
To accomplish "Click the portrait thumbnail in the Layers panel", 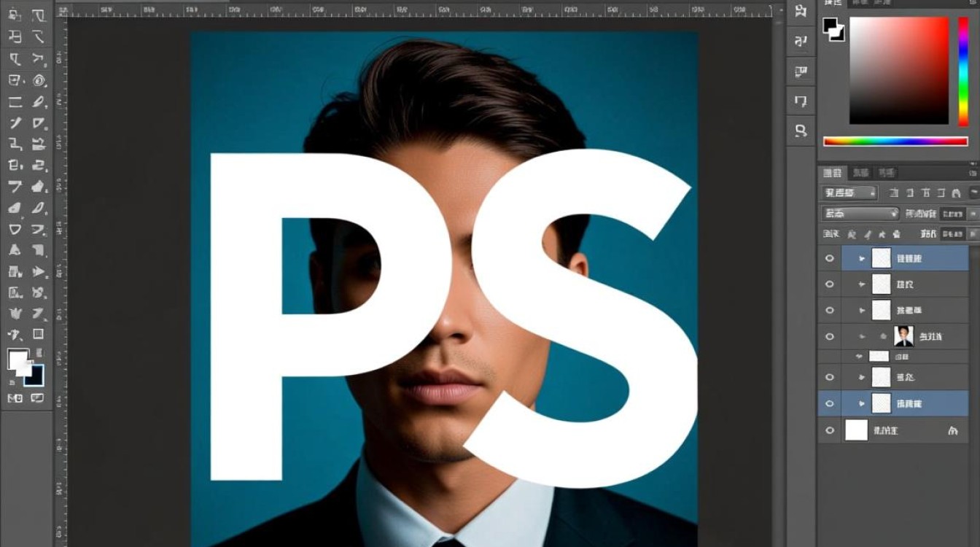I will 903,336.
